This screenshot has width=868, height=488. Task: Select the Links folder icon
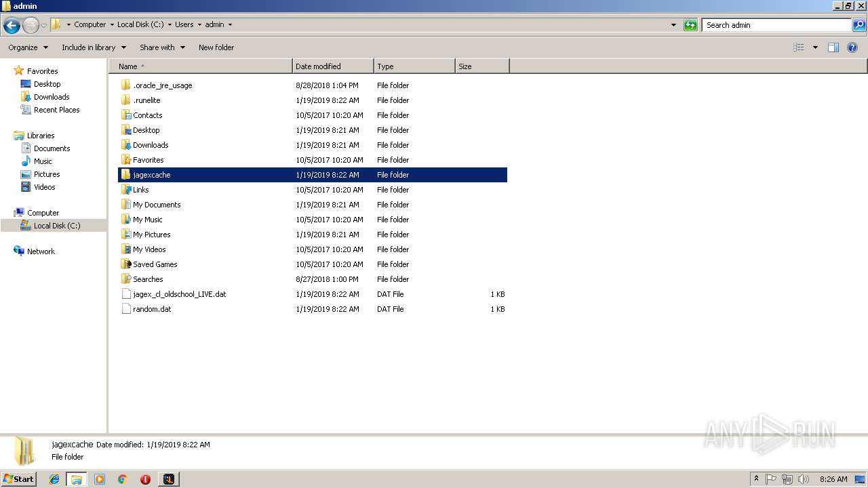click(125, 190)
